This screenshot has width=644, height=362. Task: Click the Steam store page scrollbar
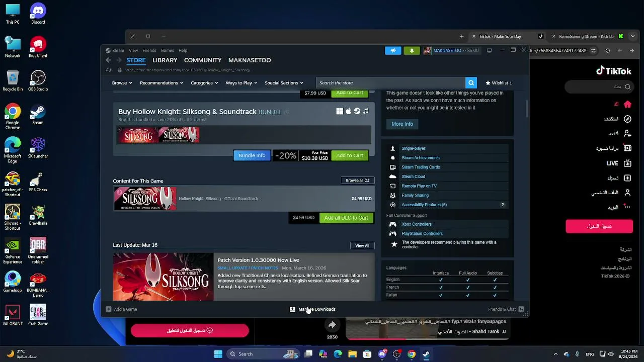[x=527, y=108]
